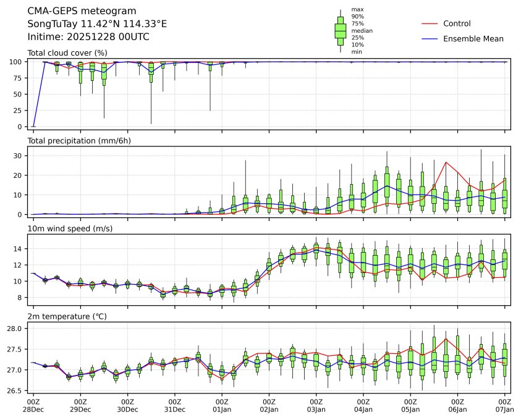Click the median label in boxplot legend
The height and width of the screenshot is (420, 521).
[362, 30]
